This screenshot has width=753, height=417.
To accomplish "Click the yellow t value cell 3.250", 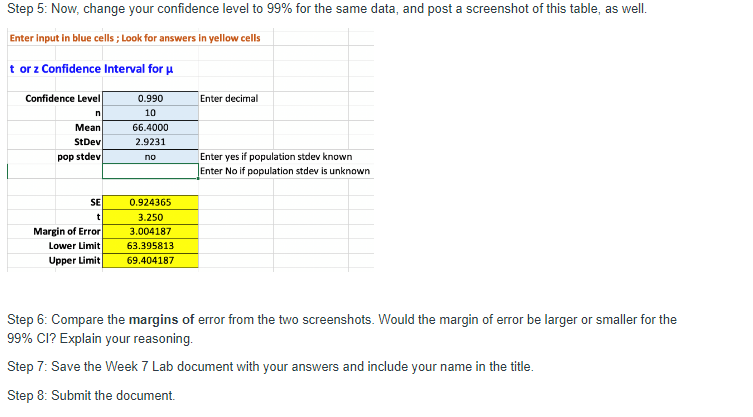I will (150, 217).
